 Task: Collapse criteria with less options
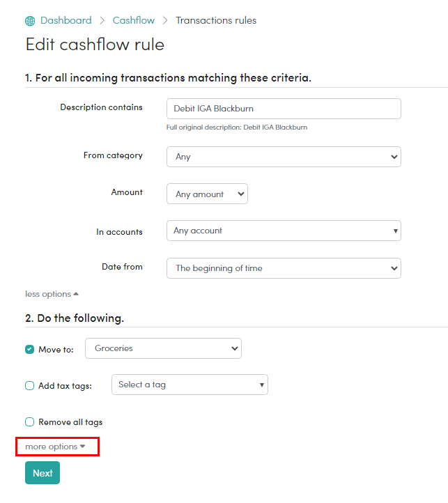tap(52, 294)
